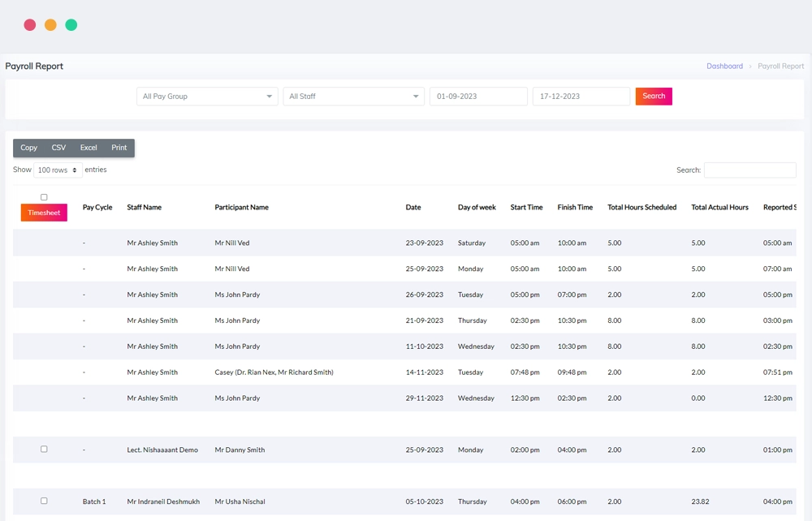
Task: Open the Show rows entries dropdown
Action: (x=56, y=170)
